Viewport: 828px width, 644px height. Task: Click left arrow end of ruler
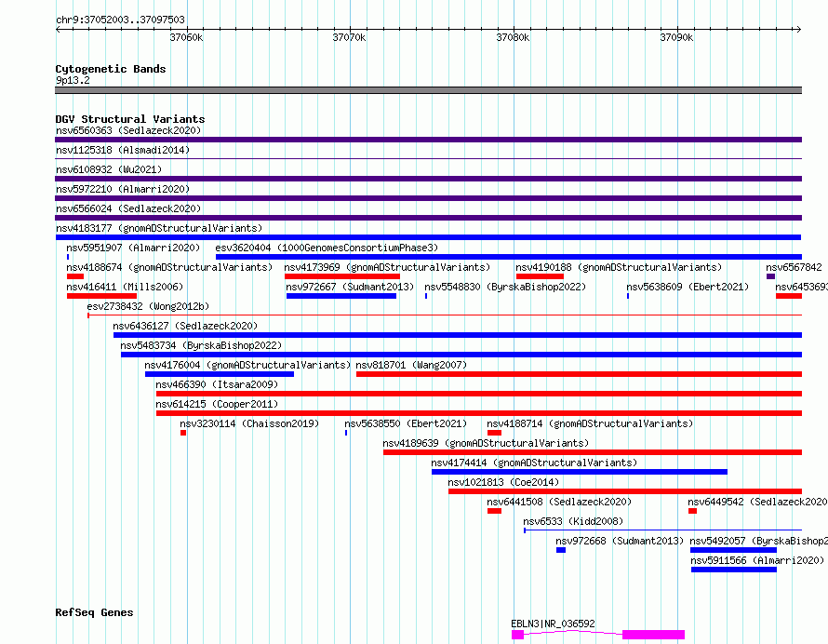click(x=58, y=30)
